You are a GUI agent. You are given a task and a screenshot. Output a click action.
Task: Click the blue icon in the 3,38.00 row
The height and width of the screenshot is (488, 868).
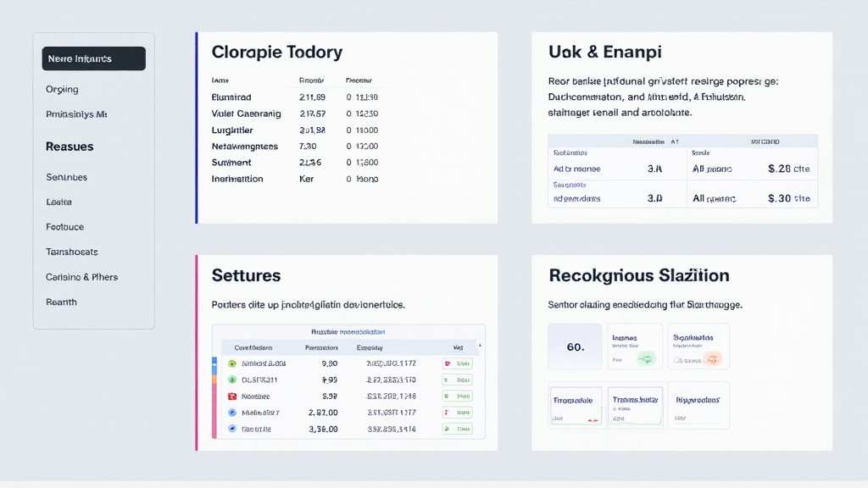[x=232, y=430]
